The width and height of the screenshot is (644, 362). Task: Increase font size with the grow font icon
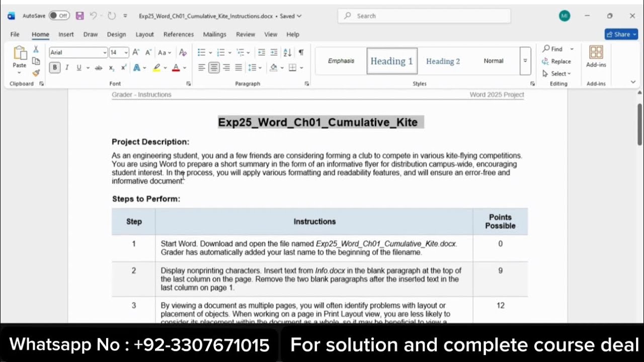pyautogui.click(x=135, y=52)
